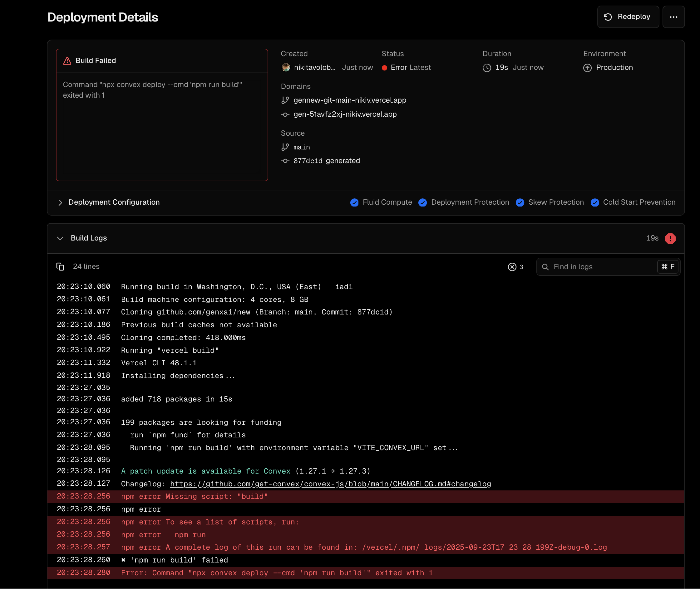The width and height of the screenshot is (700, 589).
Task: Click the 'npm error To see a list' line
Action: [366, 522]
